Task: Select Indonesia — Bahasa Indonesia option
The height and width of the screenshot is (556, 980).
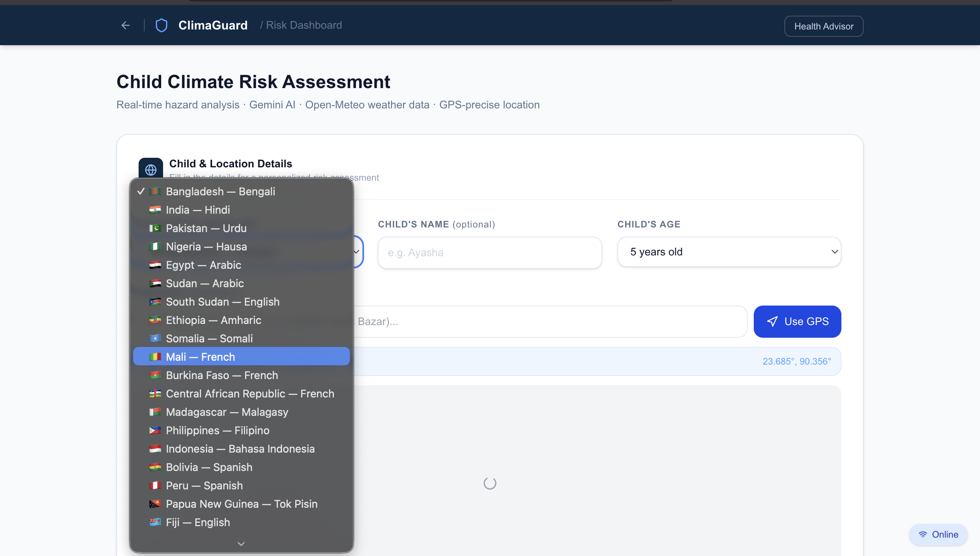Action: [x=241, y=449]
